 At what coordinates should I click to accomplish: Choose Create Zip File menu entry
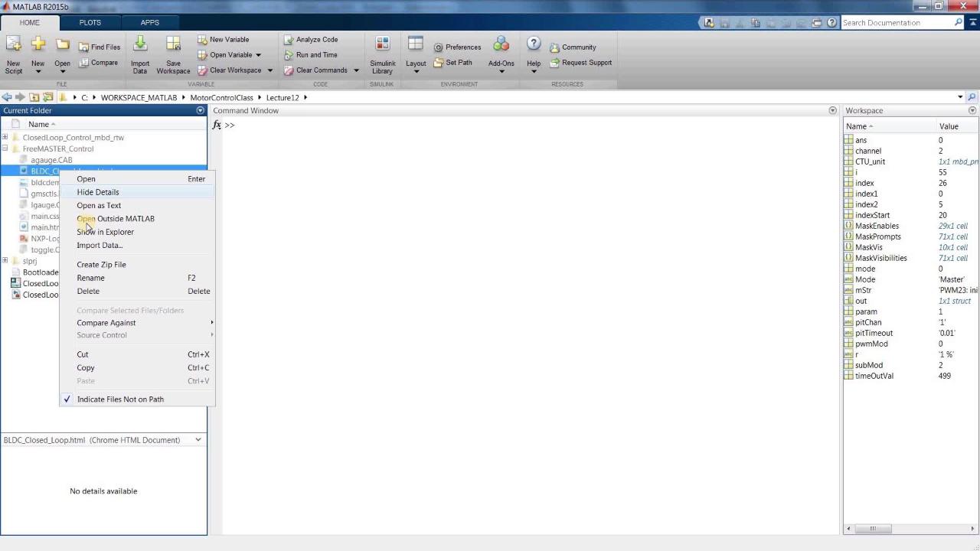click(101, 265)
